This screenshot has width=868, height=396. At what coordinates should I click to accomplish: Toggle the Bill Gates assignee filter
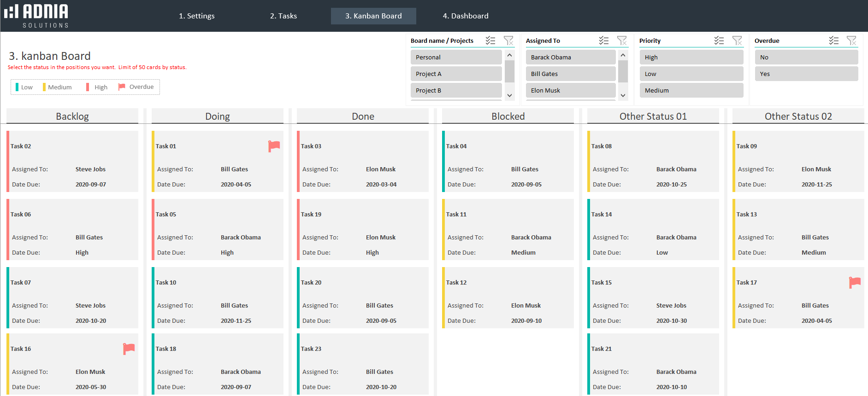tap(570, 74)
